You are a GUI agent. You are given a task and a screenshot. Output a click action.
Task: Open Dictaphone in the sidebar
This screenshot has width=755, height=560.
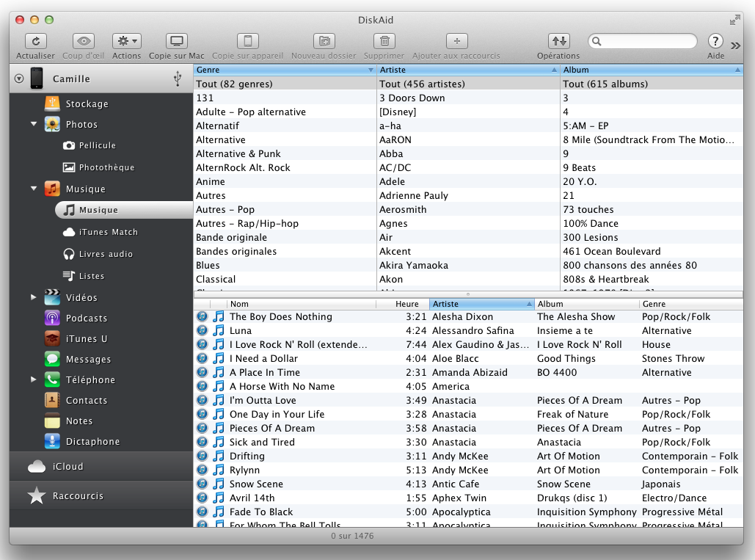pyautogui.click(x=92, y=442)
